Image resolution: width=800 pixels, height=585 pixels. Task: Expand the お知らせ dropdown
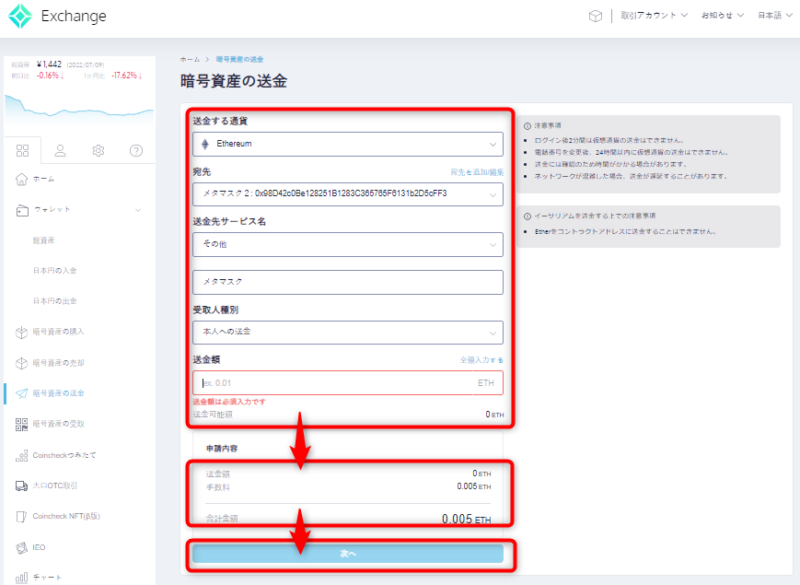point(722,16)
